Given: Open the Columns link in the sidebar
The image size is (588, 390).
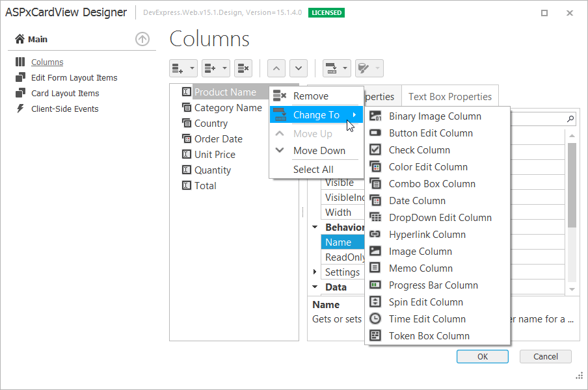Looking at the screenshot, I should pos(47,62).
